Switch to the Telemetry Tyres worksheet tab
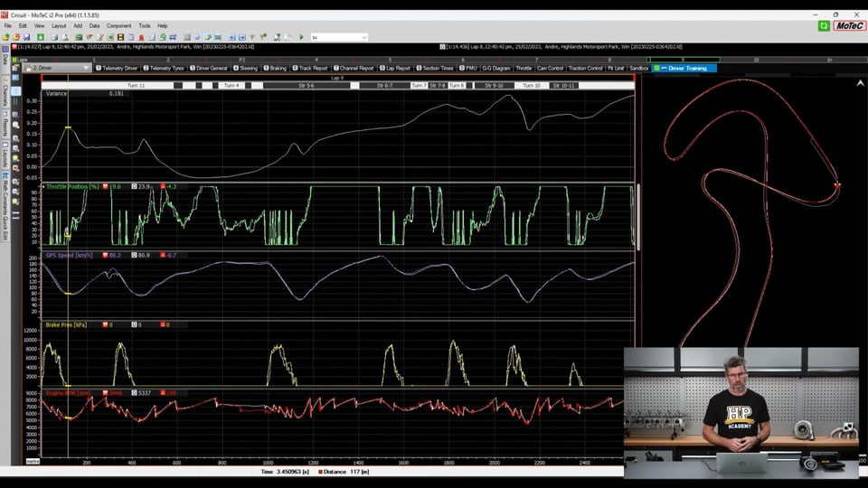The image size is (868, 488). pyautogui.click(x=164, y=68)
